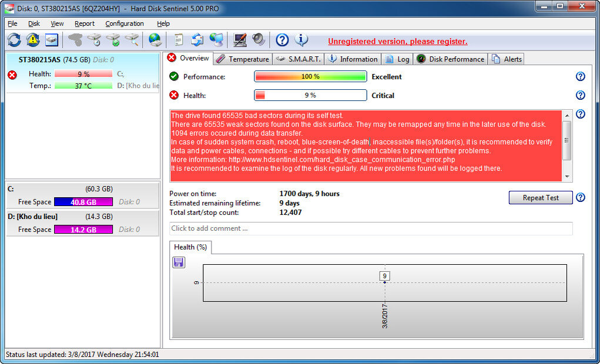600x364 pixels.
Task: Click the speaker sound toolbar icon
Action: [x=259, y=39]
